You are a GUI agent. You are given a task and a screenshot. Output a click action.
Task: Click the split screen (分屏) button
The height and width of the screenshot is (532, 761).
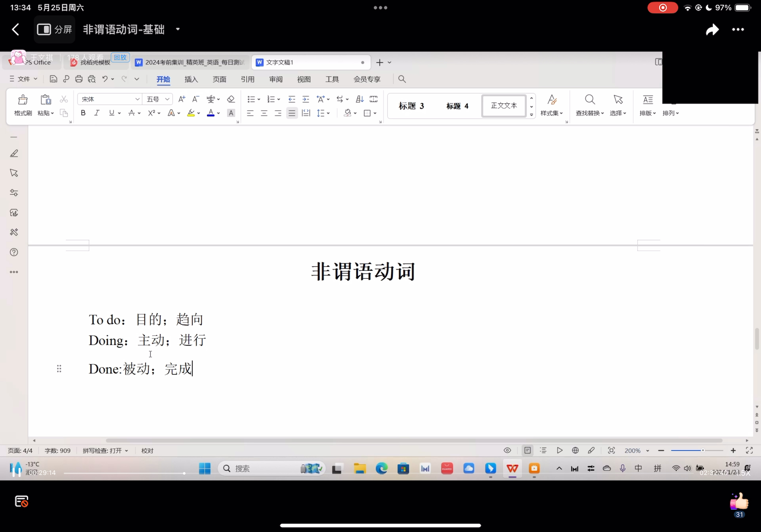55,29
